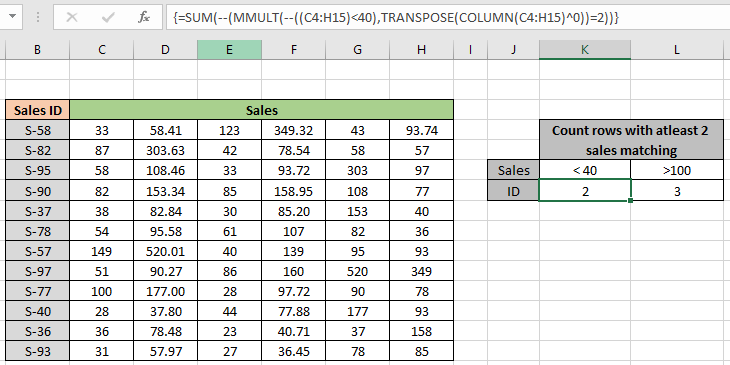Click the formula bar options dots
Viewport: 730px width, 365px height.
tap(38, 18)
